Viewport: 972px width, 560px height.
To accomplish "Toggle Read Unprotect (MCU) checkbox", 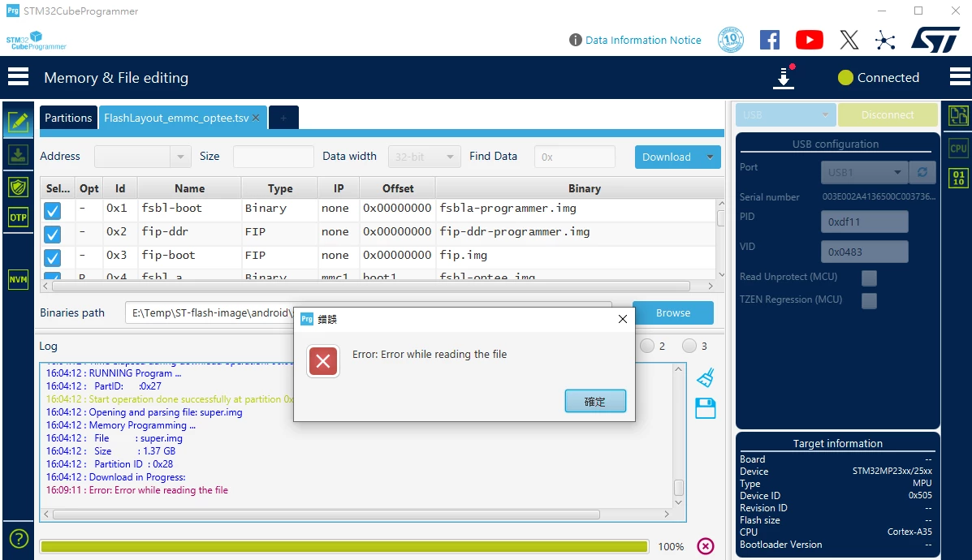I will (x=869, y=278).
